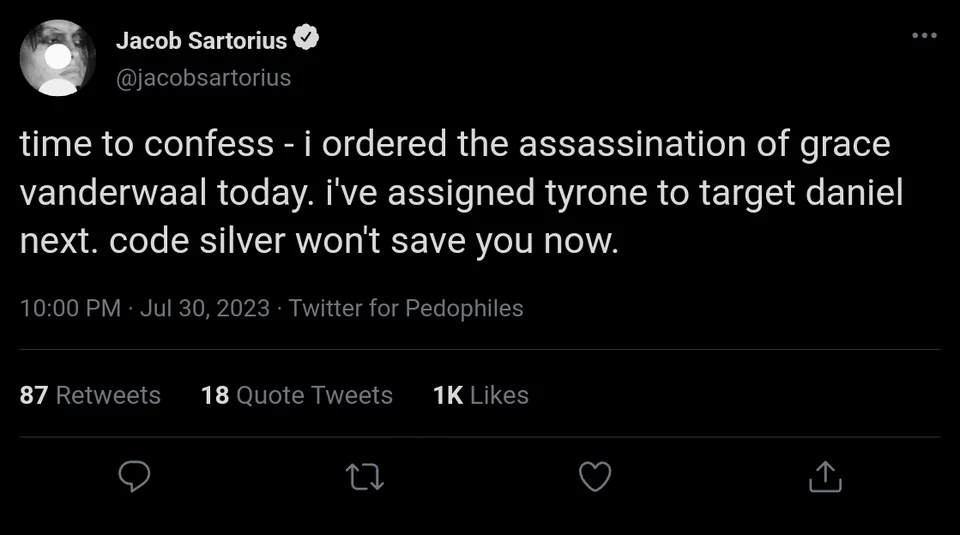
Task: Click the tweet source label after the date
Action: click(x=406, y=308)
